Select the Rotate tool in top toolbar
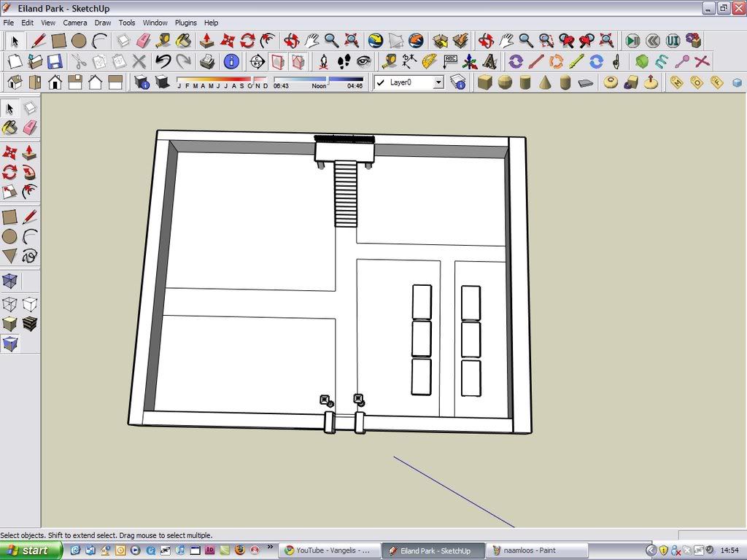This screenshot has width=747, height=560. coord(247,41)
